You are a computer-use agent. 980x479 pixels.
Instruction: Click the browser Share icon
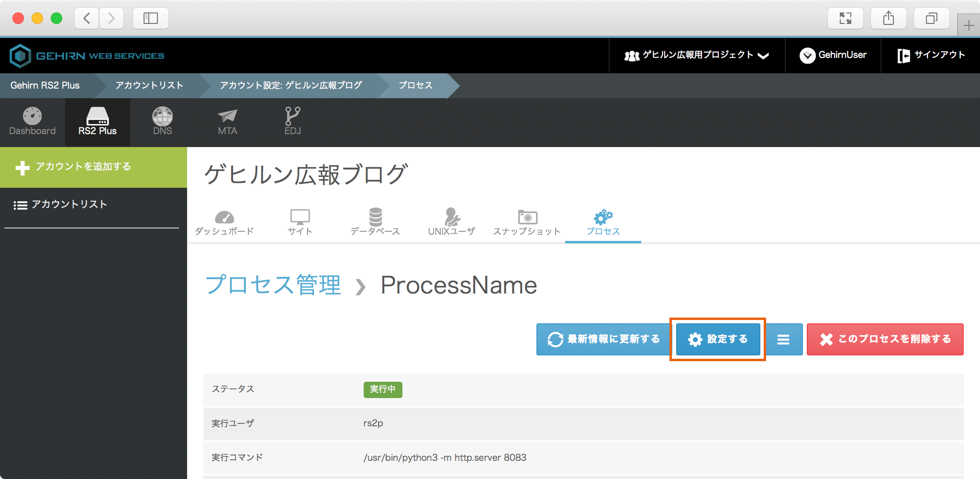(x=888, y=19)
